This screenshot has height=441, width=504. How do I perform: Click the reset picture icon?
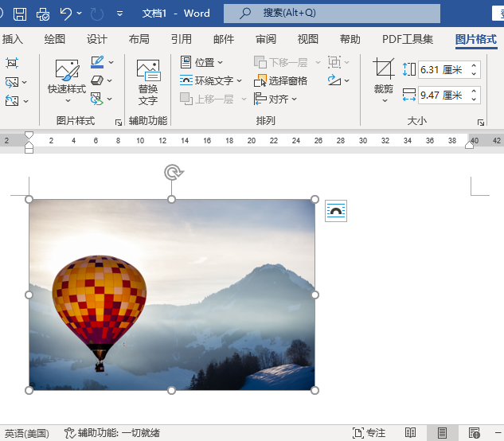pyautogui.click(x=12, y=101)
